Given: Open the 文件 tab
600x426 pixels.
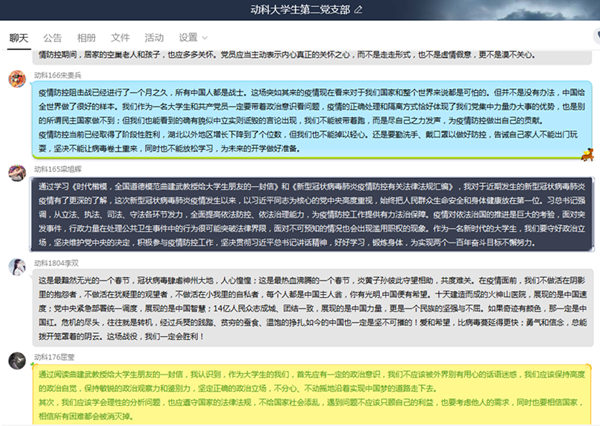Looking at the screenshot, I should (x=120, y=37).
